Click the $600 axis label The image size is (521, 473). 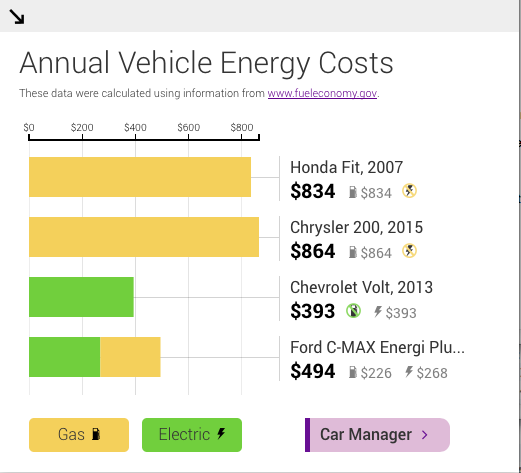click(x=189, y=127)
